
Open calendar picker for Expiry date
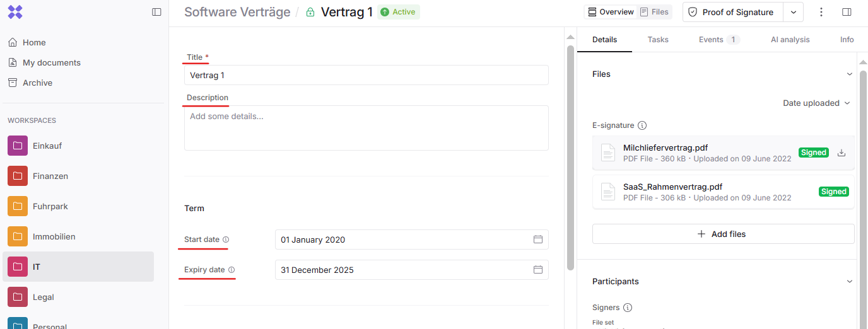(x=538, y=270)
